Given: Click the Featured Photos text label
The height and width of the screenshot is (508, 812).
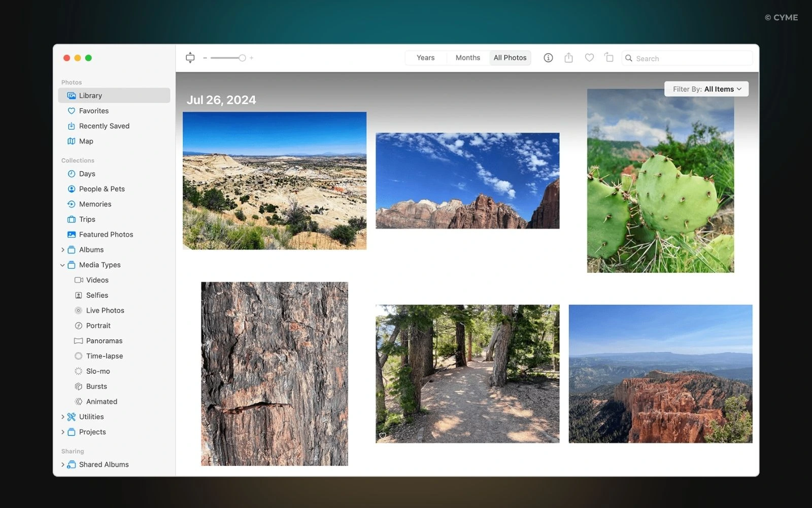Looking at the screenshot, I should pos(106,235).
